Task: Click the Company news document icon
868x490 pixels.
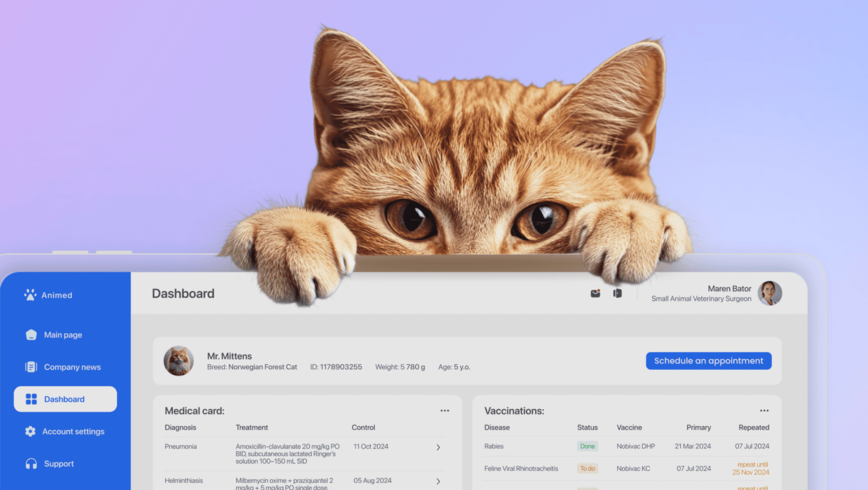Action: pos(31,367)
